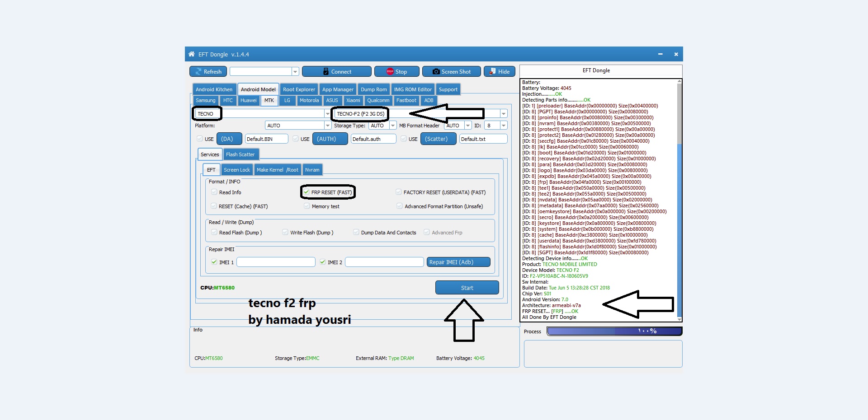Open the Dump Rom tab
The height and width of the screenshot is (420, 868).
(374, 89)
